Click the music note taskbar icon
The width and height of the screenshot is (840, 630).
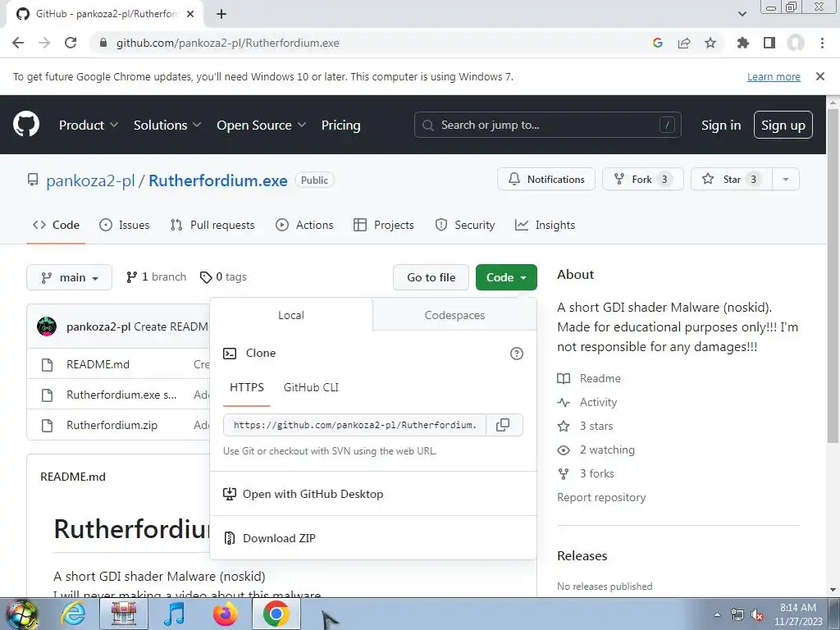point(174,614)
